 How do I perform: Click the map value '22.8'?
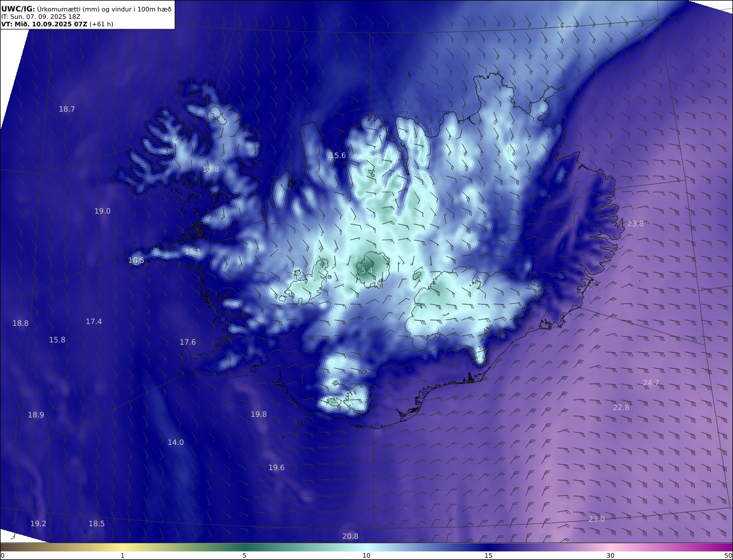pos(621,407)
